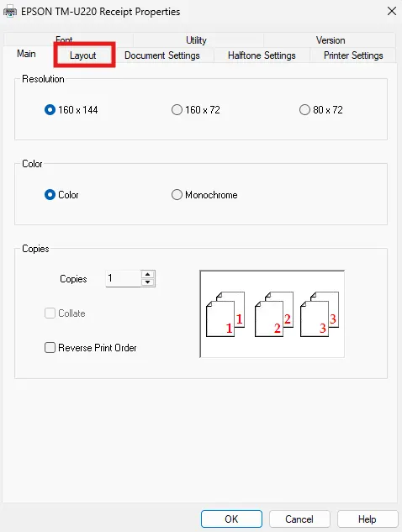Click the collate preview image
This screenshot has height=532, width=402.
click(272, 313)
